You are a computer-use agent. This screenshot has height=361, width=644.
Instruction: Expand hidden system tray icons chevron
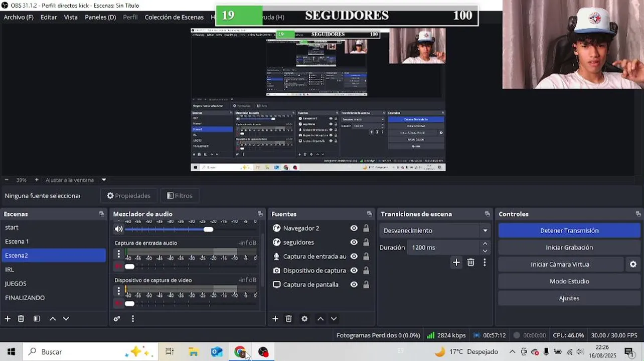(x=512, y=351)
